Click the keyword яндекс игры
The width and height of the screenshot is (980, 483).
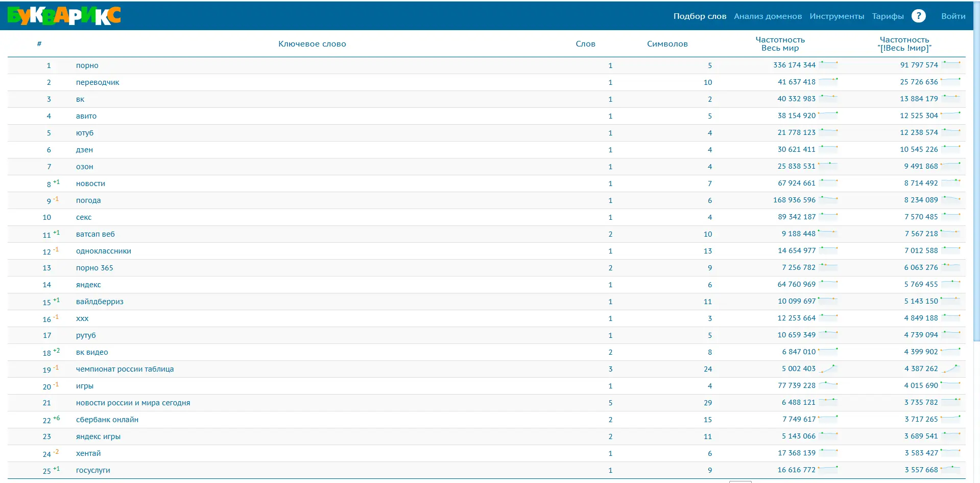point(98,436)
